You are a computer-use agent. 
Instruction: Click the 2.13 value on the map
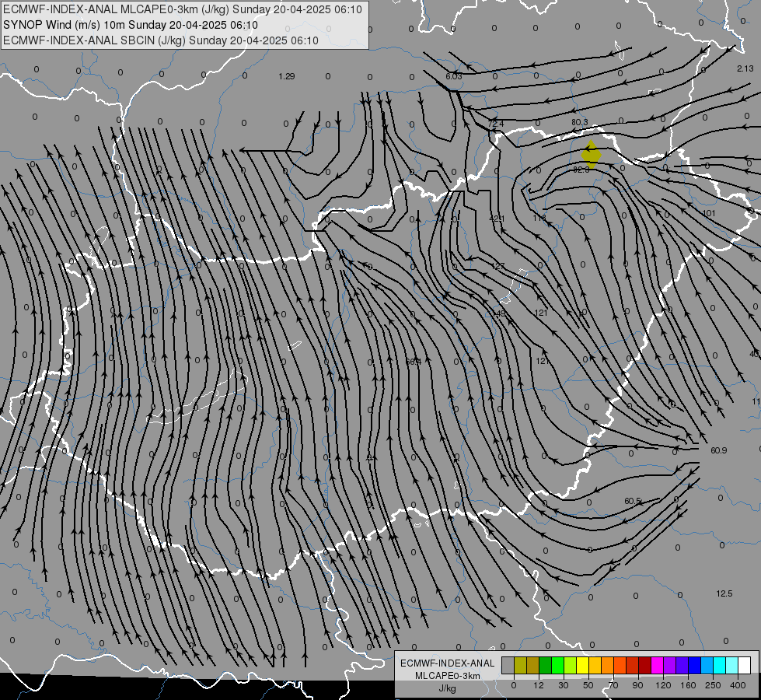click(745, 68)
